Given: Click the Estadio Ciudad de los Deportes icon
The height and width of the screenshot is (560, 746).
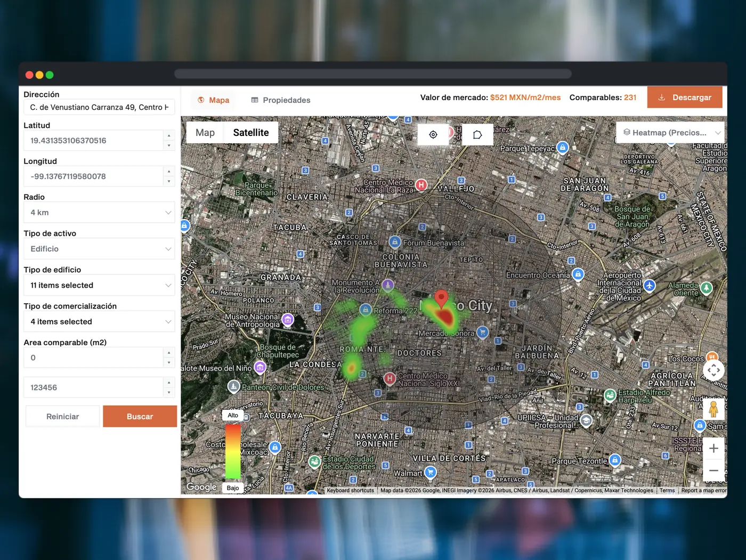Looking at the screenshot, I should click(x=315, y=461).
